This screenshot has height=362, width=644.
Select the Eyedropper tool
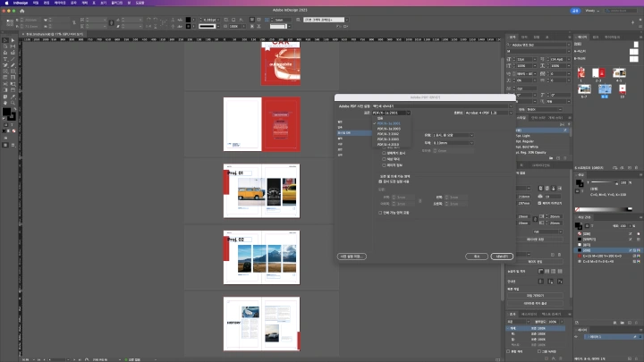pyautogui.click(x=13, y=97)
